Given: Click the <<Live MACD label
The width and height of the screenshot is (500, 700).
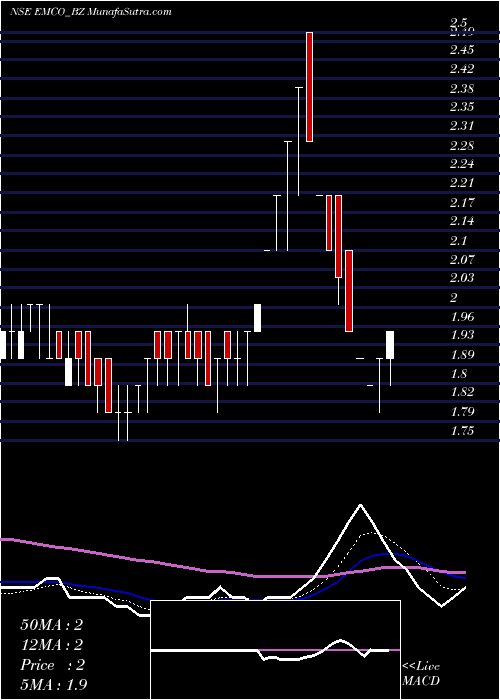Looking at the screenshot, I should pos(421,673).
